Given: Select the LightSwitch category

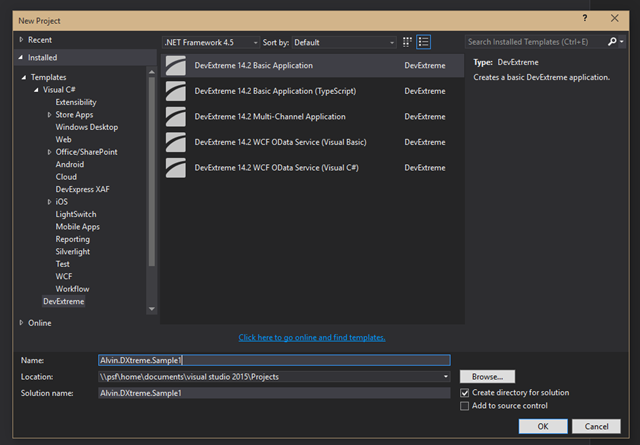Looking at the screenshot, I should coord(76,214).
